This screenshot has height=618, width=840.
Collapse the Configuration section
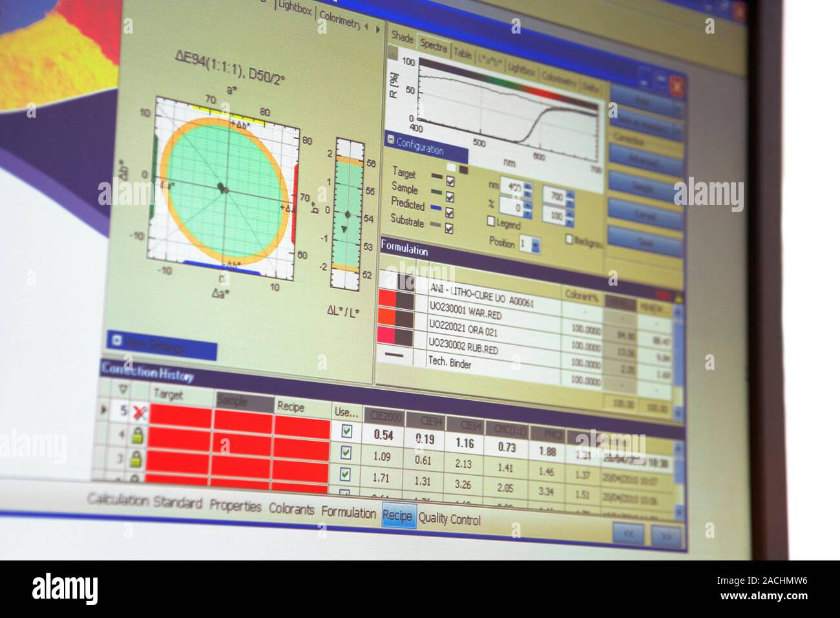[390, 139]
